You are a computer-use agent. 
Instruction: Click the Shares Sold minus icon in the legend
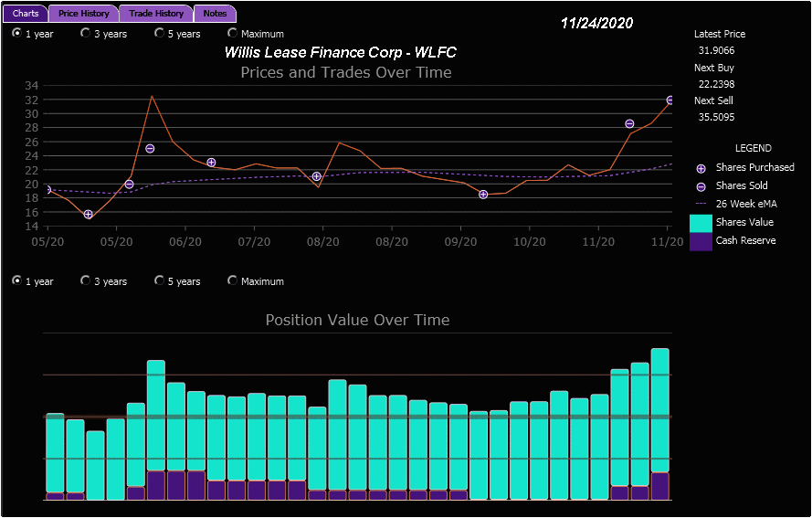tap(701, 186)
